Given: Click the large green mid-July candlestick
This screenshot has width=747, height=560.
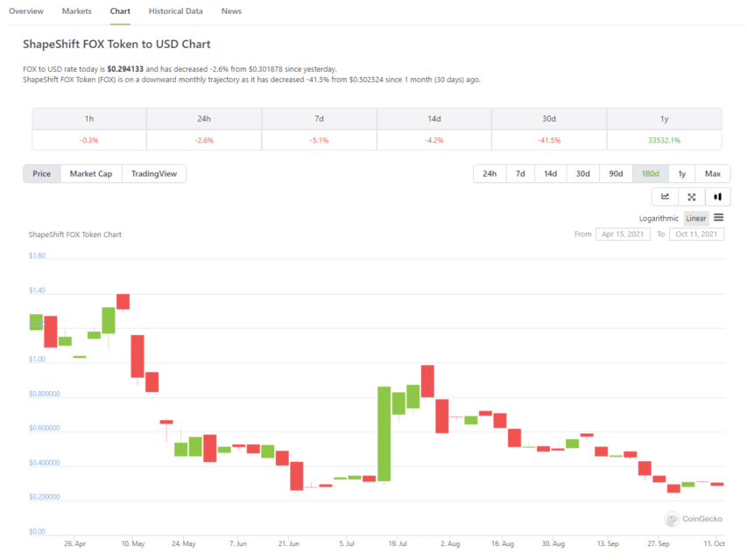Looking at the screenshot, I should (384, 433).
